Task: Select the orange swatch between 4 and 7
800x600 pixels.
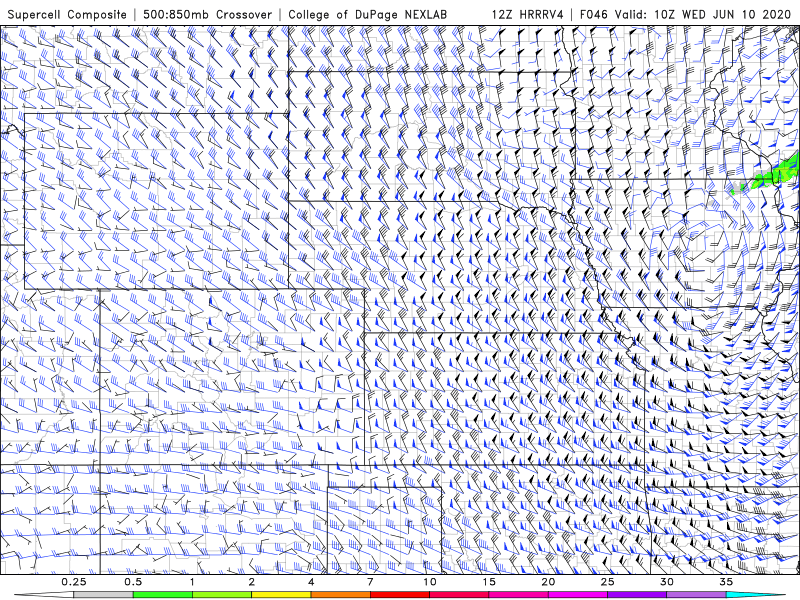Action: (x=340, y=595)
